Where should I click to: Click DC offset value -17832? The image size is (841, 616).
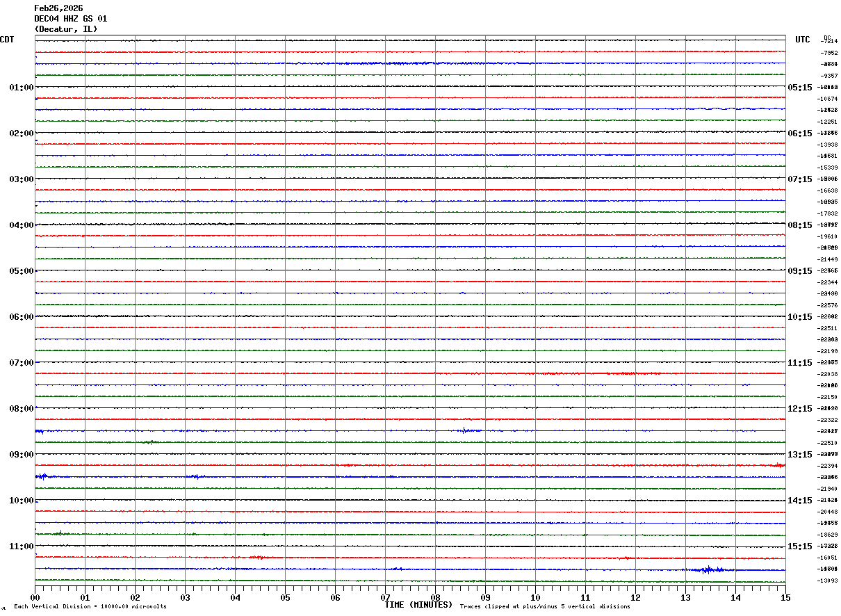[828, 213]
